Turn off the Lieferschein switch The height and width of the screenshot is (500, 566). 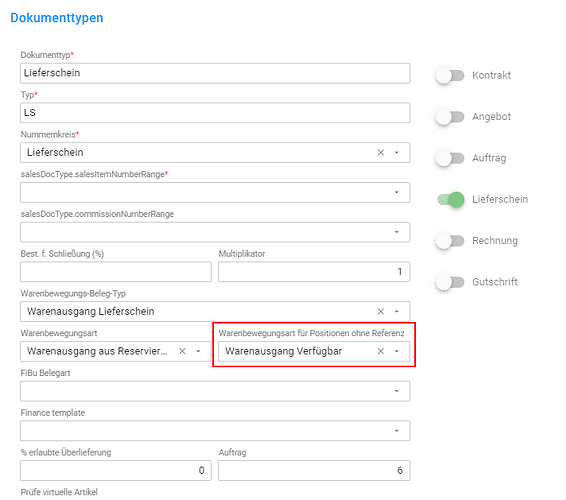pyautogui.click(x=450, y=199)
